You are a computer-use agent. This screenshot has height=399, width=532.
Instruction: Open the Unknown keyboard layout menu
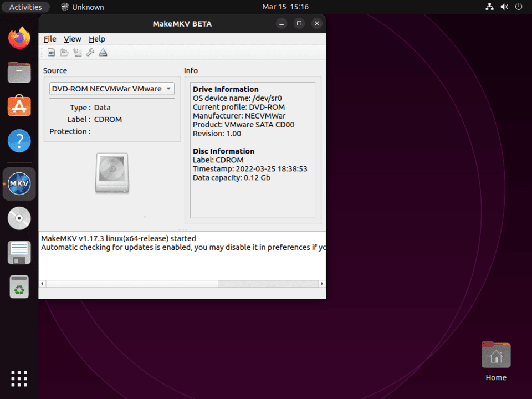tap(82, 7)
